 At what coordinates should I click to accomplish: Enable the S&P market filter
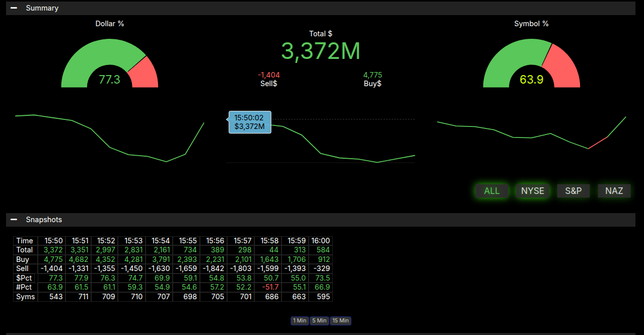coord(573,191)
